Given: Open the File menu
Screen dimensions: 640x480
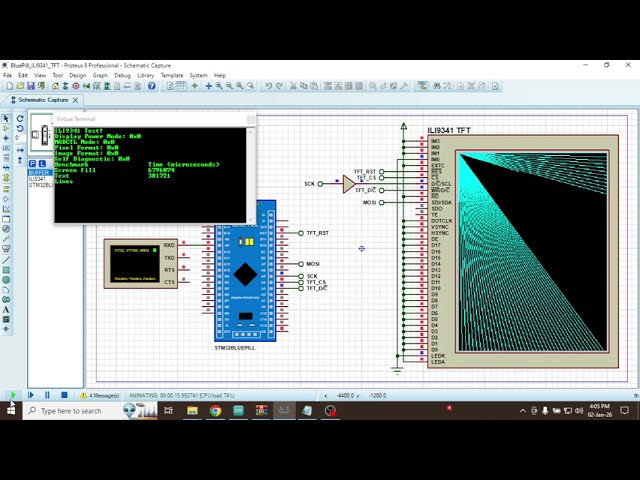Looking at the screenshot, I should (7, 75).
